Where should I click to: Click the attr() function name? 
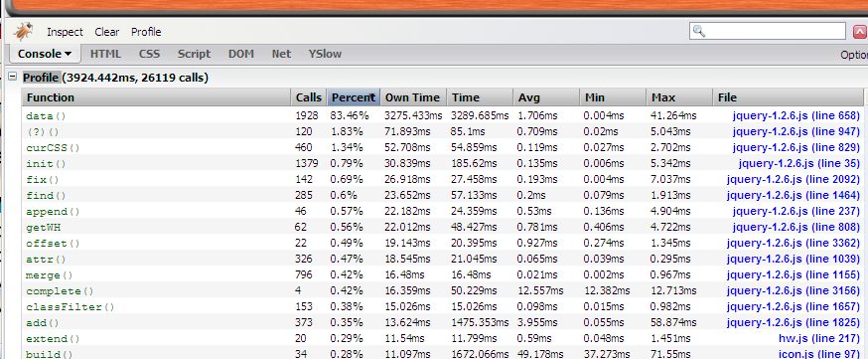pos(46,260)
